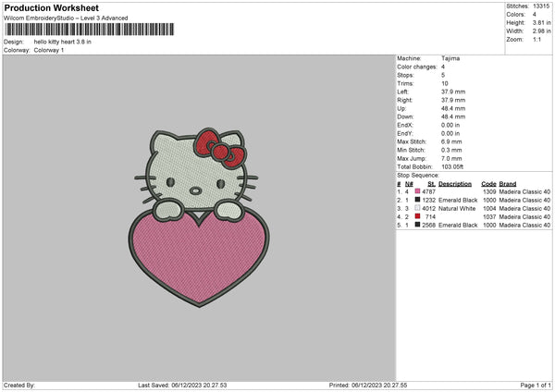Image resolution: width=555 pixels, height=392 pixels.
Task: Click the 'Created By:' footer label
Action: pyautogui.click(x=19, y=386)
